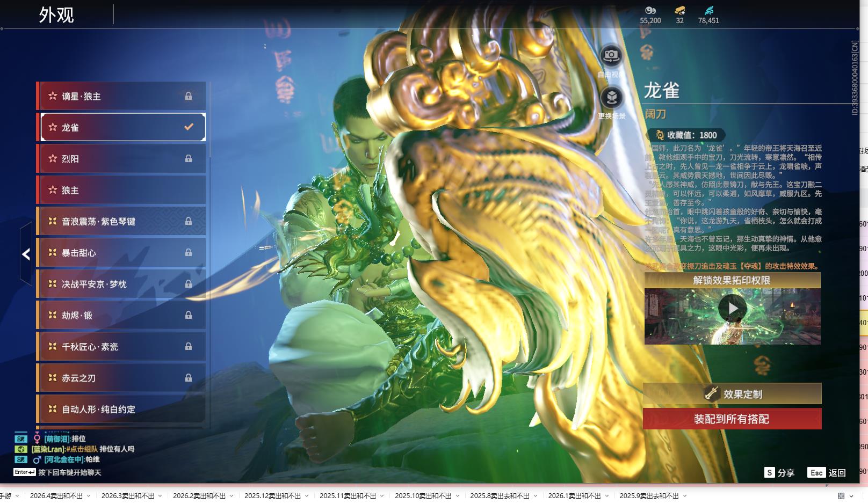Click the teal 78,451 currency icon
Screen dimensions: 868x504
pos(708,10)
